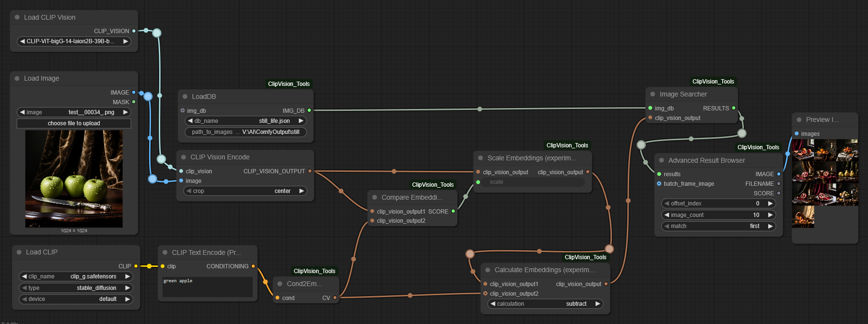
Task: Open match selector set to first
Action: (x=718, y=226)
